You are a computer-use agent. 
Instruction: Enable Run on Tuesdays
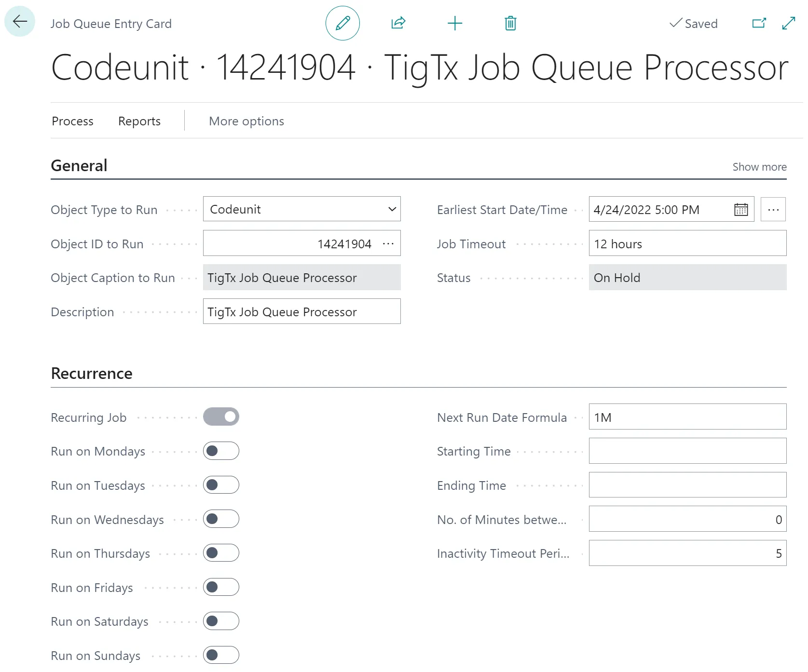click(x=221, y=485)
